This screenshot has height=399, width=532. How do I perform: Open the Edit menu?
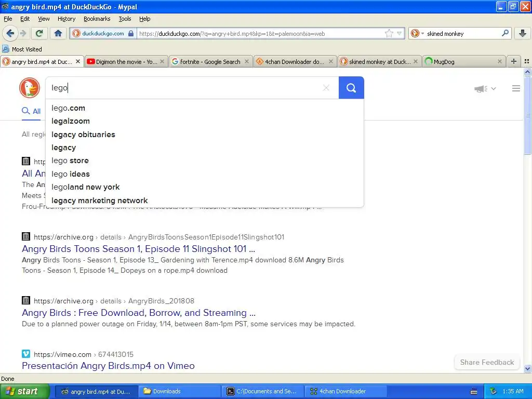click(25, 19)
